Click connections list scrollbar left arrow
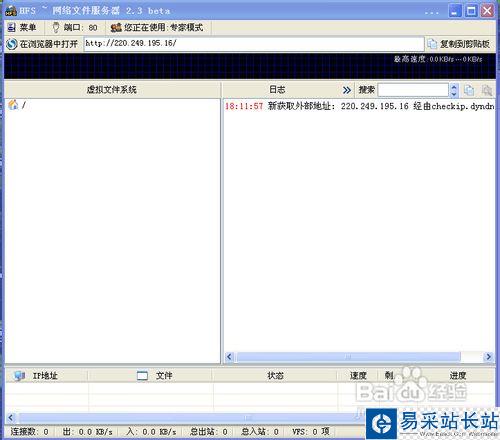 (11, 418)
